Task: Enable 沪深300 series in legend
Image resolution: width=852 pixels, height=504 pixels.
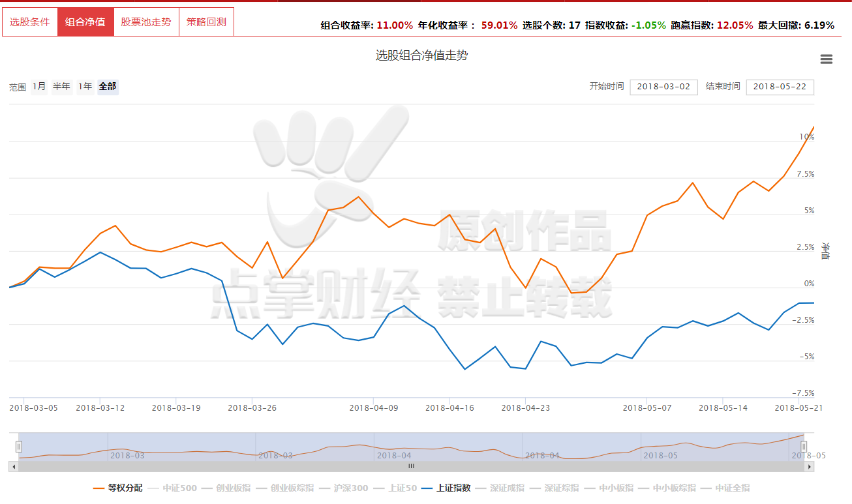Action: coord(344,488)
